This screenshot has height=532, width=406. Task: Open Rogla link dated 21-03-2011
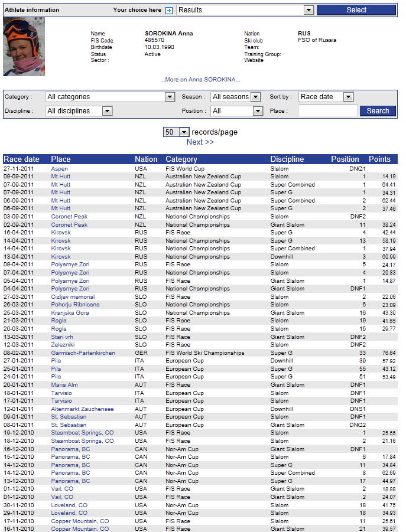(59, 320)
